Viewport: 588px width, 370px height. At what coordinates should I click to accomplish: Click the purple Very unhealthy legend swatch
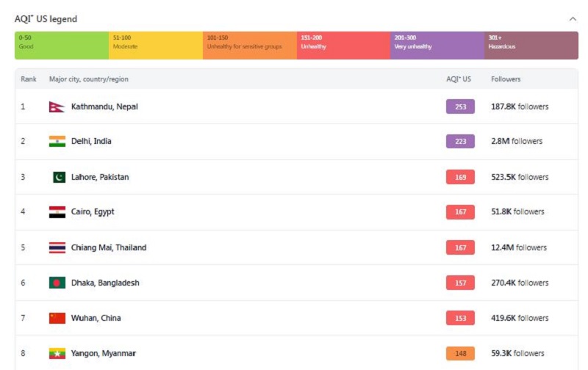tap(437, 46)
